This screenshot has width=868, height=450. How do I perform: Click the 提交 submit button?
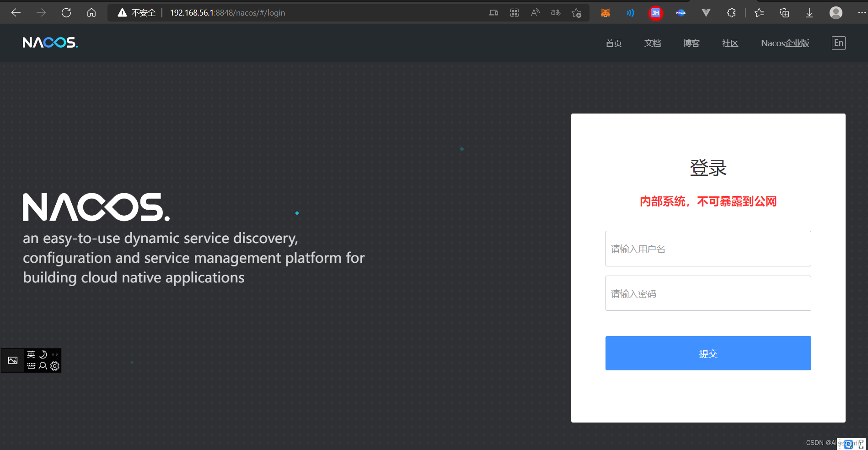pos(708,353)
